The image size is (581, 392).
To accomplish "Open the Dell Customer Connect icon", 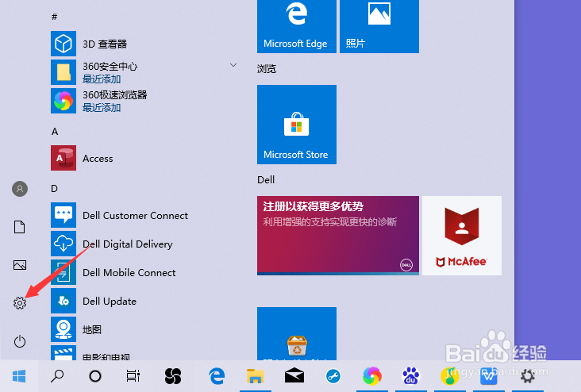I will (x=63, y=215).
